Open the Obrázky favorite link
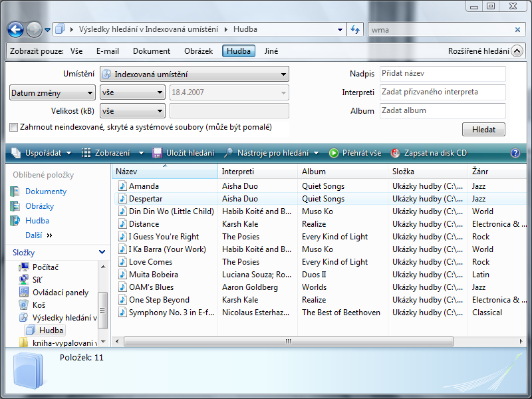The image size is (532, 399). pyautogui.click(x=39, y=206)
